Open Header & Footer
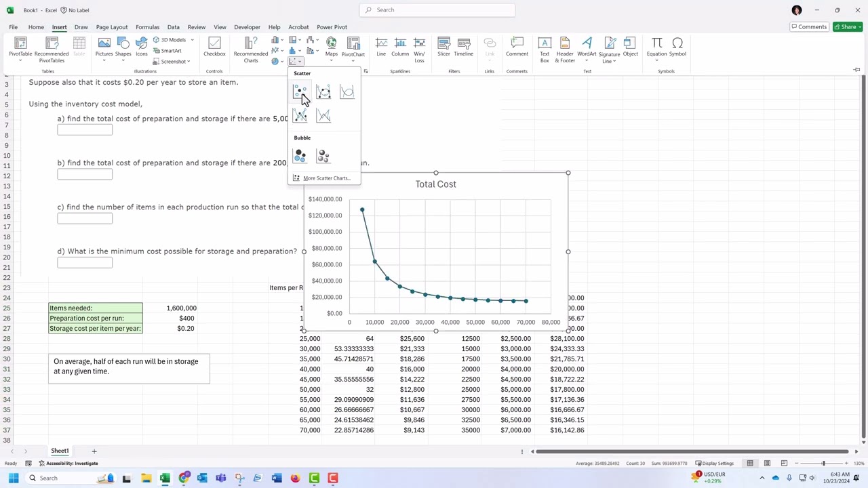This screenshot has height=488, width=868. tap(565, 49)
